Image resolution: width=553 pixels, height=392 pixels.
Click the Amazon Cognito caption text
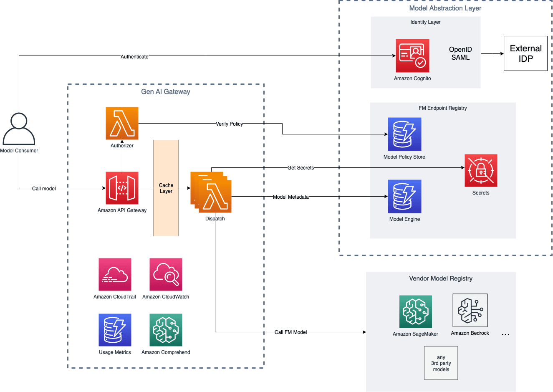tap(412, 78)
